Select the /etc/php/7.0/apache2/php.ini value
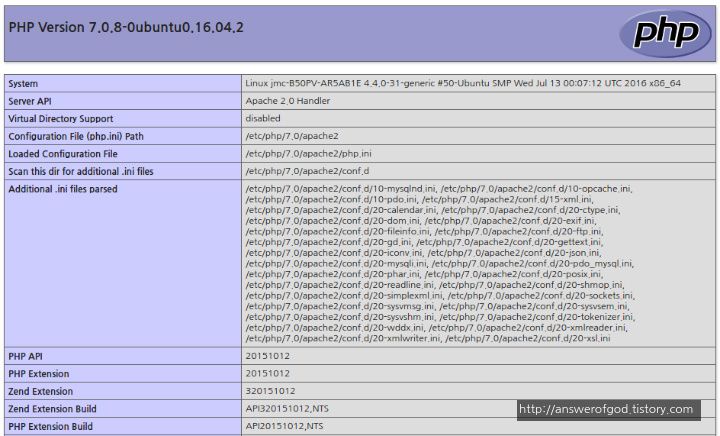 (x=308, y=154)
